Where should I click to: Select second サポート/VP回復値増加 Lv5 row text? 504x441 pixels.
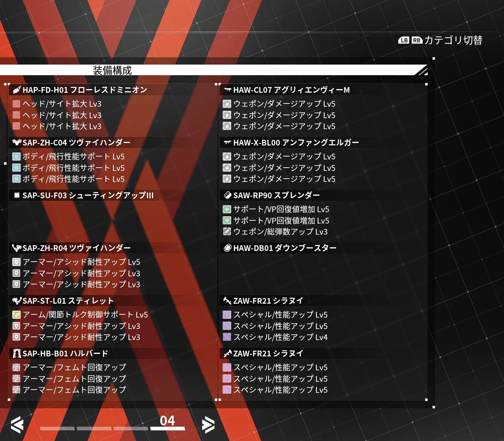click(281, 221)
